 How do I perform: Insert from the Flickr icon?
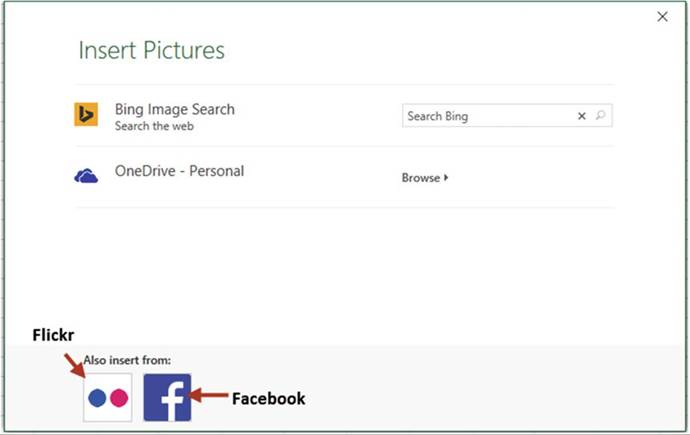[x=108, y=397]
